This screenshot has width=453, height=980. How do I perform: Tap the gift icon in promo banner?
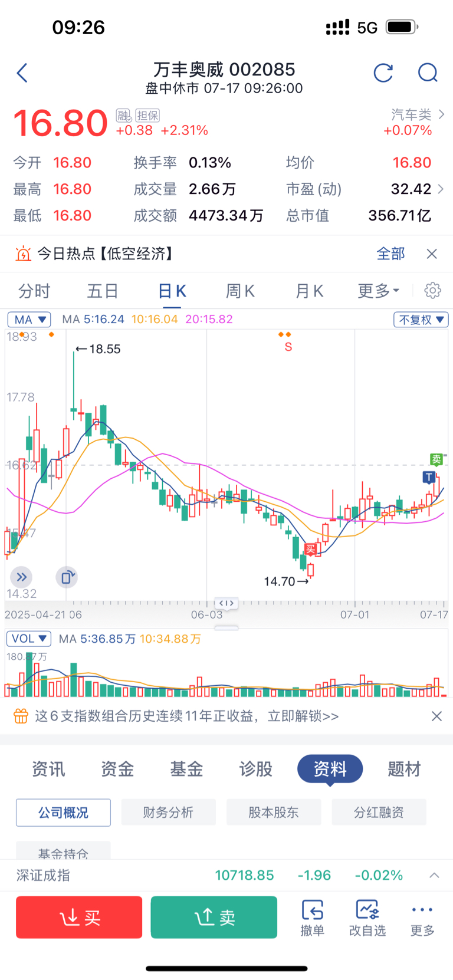click(21, 716)
